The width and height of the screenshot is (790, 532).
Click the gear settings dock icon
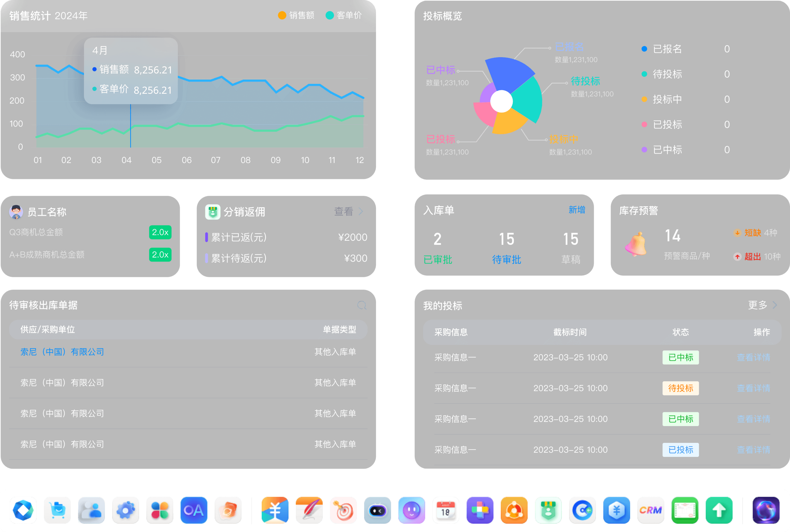click(125, 510)
